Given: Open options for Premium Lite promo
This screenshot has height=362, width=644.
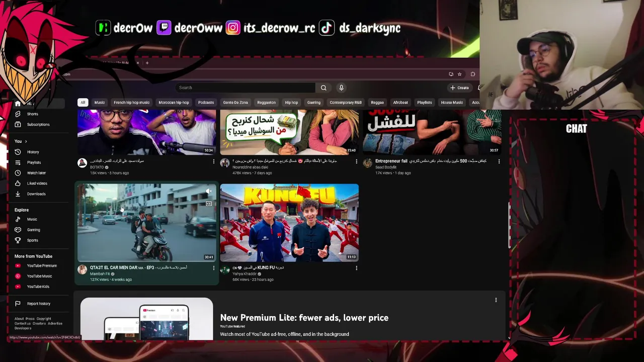Looking at the screenshot, I should [496, 300].
